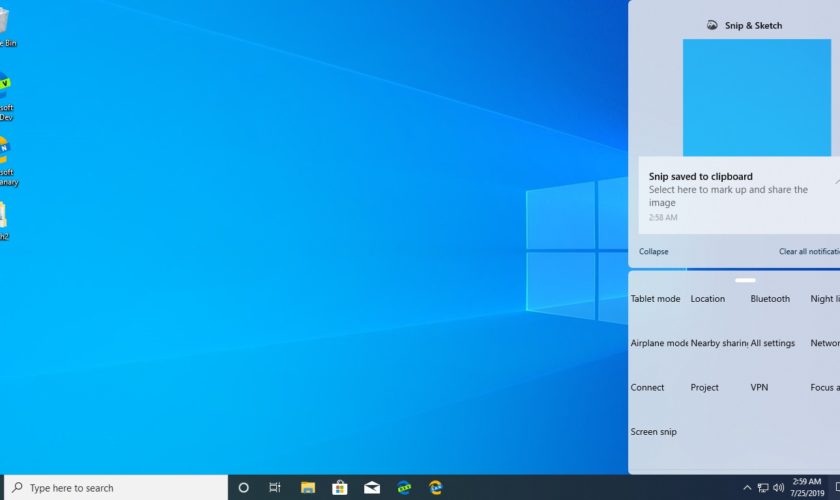Expand the Snip saved to clipboard notification
Viewport: 840px width, 500px height.
pyautogui.click(x=836, y=182)
